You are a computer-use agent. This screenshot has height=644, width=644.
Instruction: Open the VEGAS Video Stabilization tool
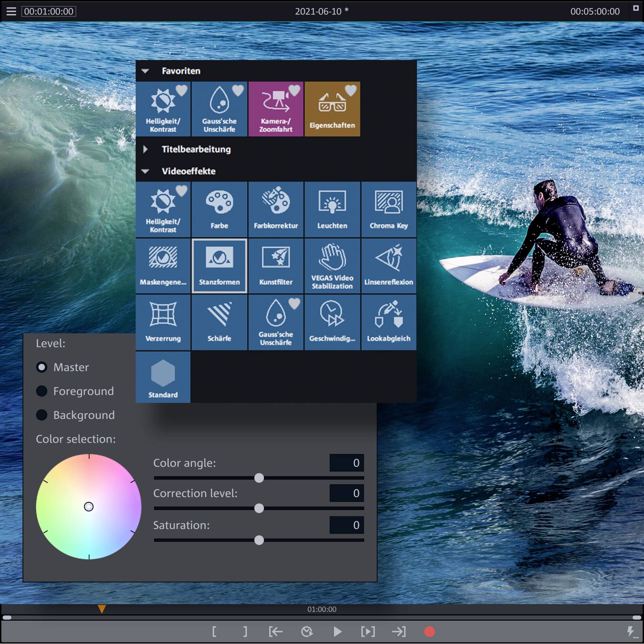click(x=332, y=265)
